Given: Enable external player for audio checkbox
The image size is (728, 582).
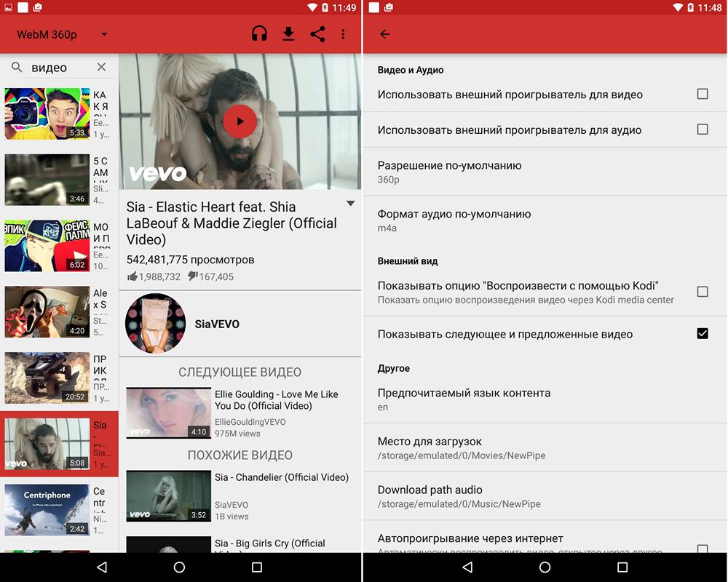Looking at the screenshot, I should coord(703,129).
